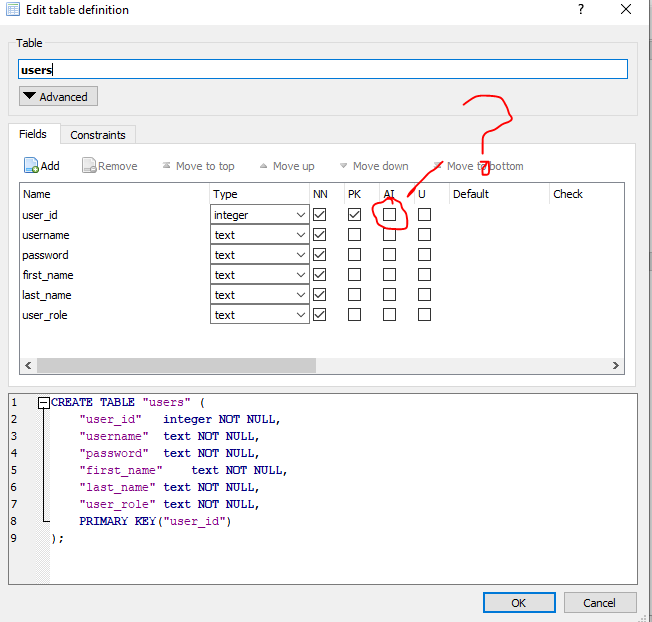Image resolution: width=652 pixels, height=622 pixels.
Task: Expand the Advanced section
Action: (58, 97)
